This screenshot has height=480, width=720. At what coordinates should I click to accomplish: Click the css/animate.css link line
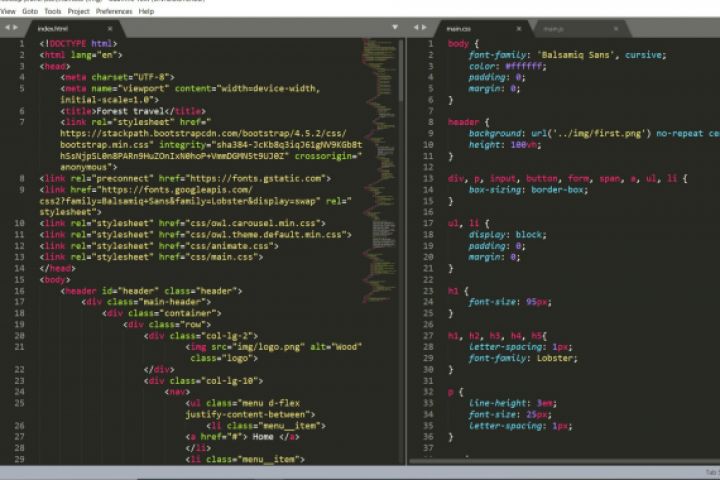[x=159, y=246]
